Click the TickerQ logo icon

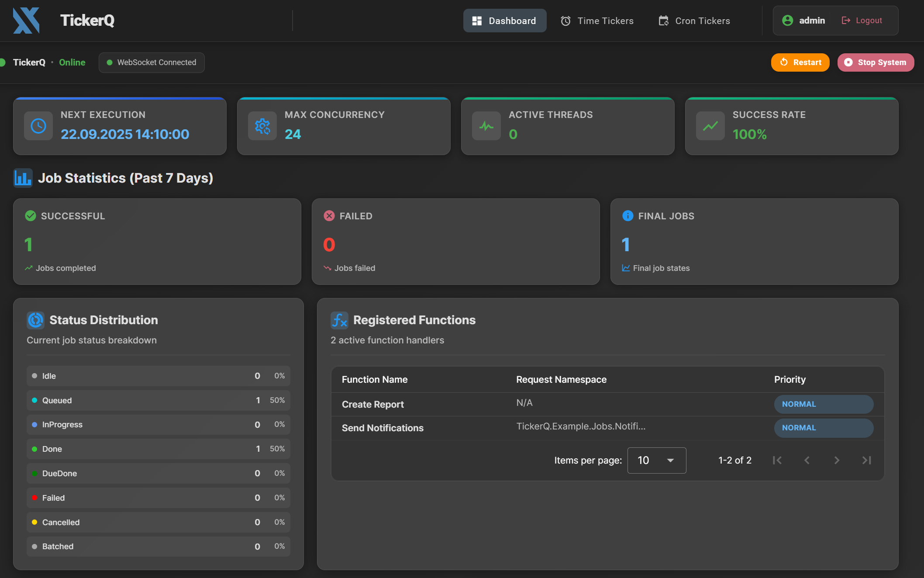27,21
